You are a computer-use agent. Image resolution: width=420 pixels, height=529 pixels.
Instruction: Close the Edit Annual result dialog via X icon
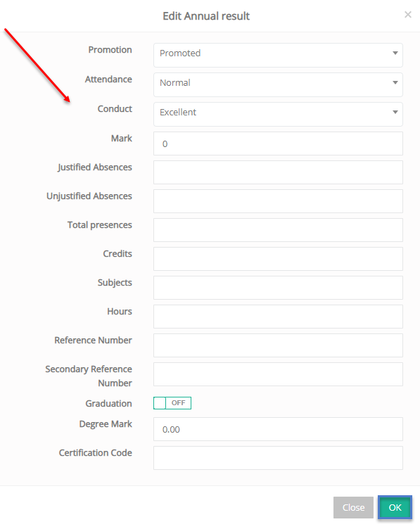[408, 15]
